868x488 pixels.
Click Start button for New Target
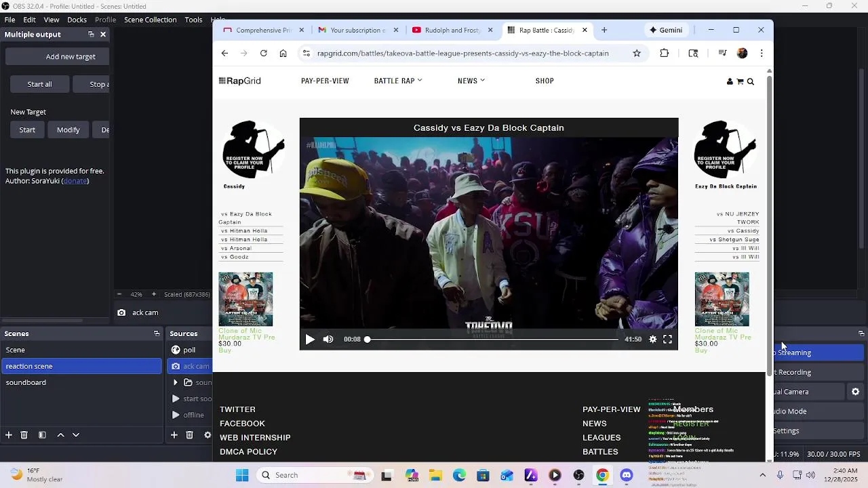[x=27, y=129]
